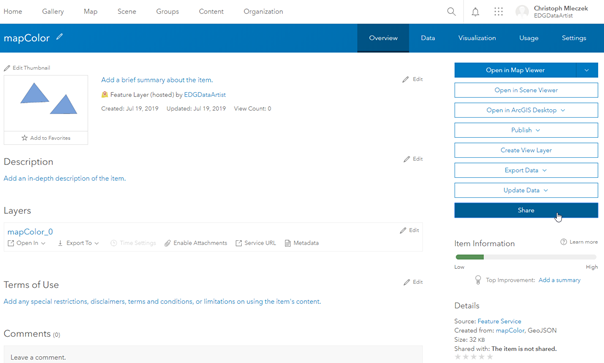This screenshot has height=363, width=604.
Task: Click the 'Size: 32 KB' text
Action: click(470, 339)
